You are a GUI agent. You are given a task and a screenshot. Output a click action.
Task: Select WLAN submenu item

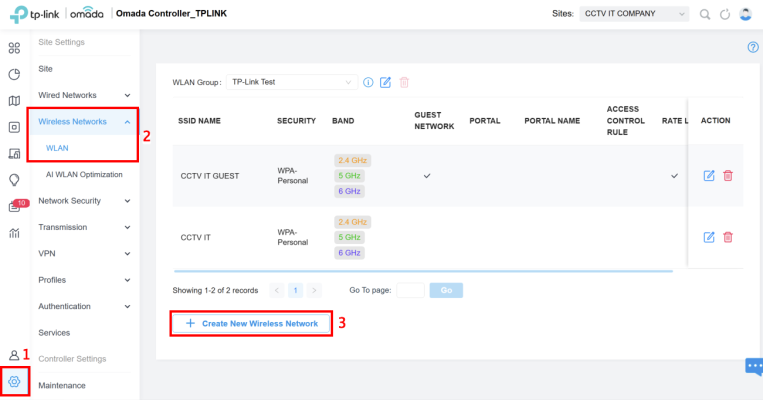[57, 148]
